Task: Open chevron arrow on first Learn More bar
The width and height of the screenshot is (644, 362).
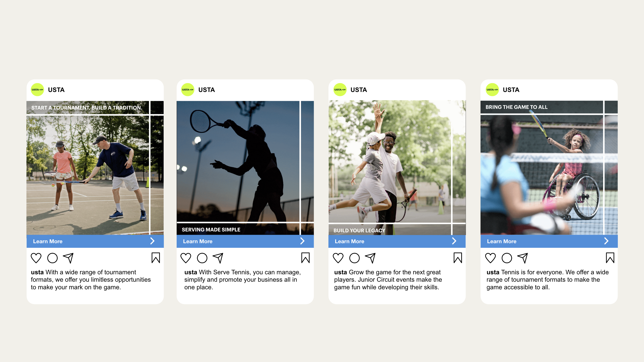Action: [x=152, y=241]
